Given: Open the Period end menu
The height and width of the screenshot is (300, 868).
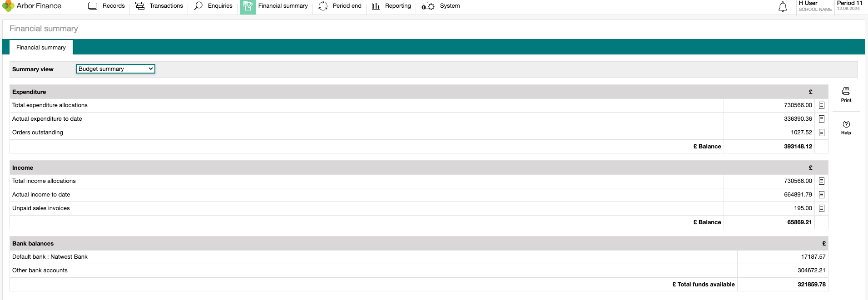Looking at the screenshot, I should [347, 6].
